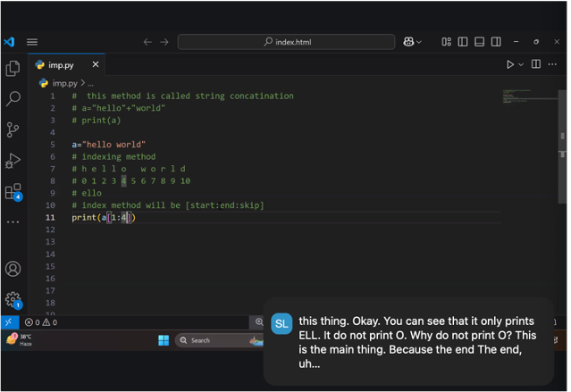Screen dimensions: 571x392
Task: Open the hamburger application menu
Action: pyautogui.click(x=32, y=42)
